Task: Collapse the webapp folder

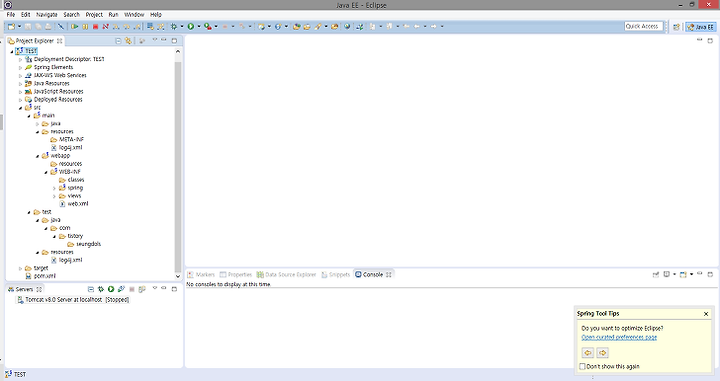Action: pos(38,156)
